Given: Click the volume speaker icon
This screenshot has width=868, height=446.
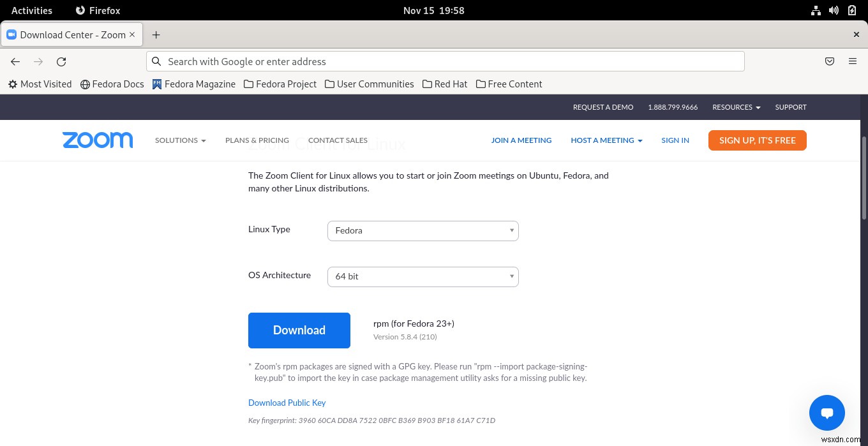Looking at the screenshot, I should (834, 10).
